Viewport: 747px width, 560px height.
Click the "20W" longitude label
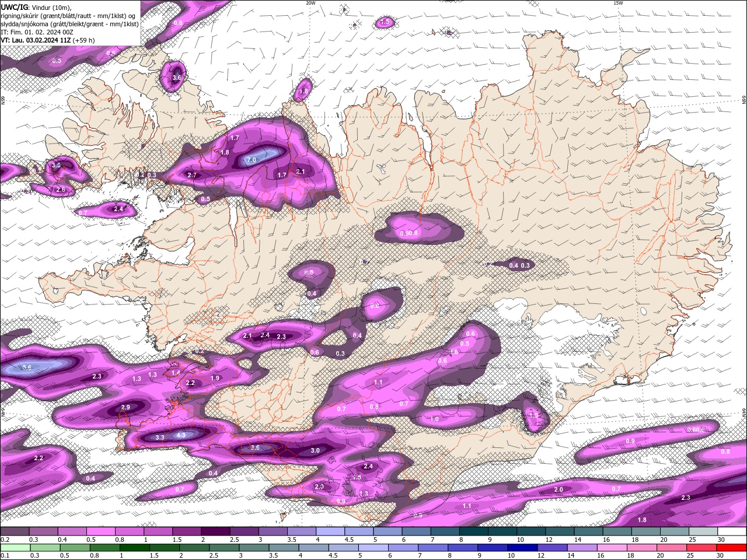pyautogui.click(x=310, y=3)
